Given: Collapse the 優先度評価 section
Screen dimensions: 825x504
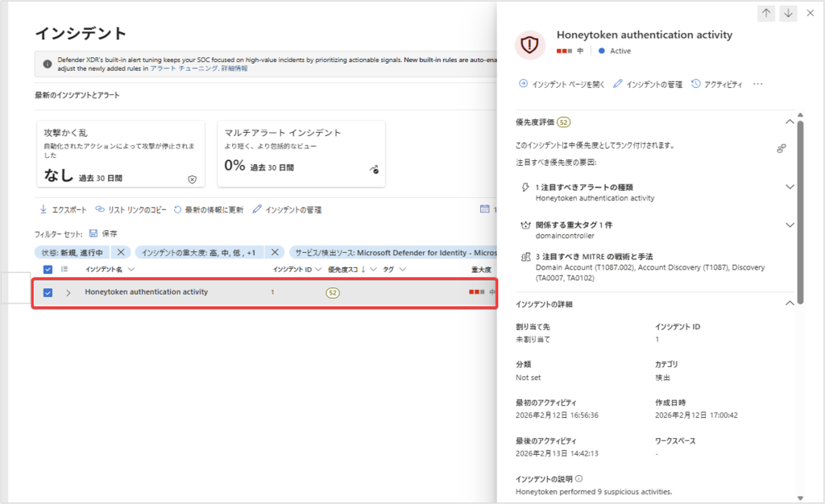Looking at the screenshot, I should [790, 122].
